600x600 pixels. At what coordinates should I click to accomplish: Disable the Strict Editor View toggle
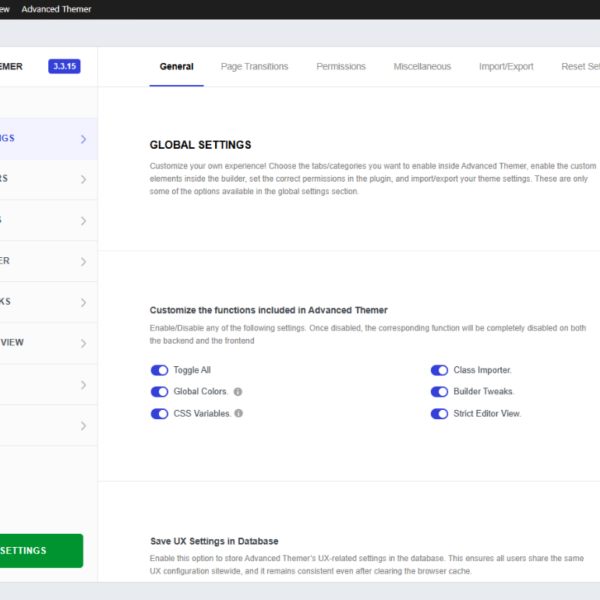click(x=439, y=414)
